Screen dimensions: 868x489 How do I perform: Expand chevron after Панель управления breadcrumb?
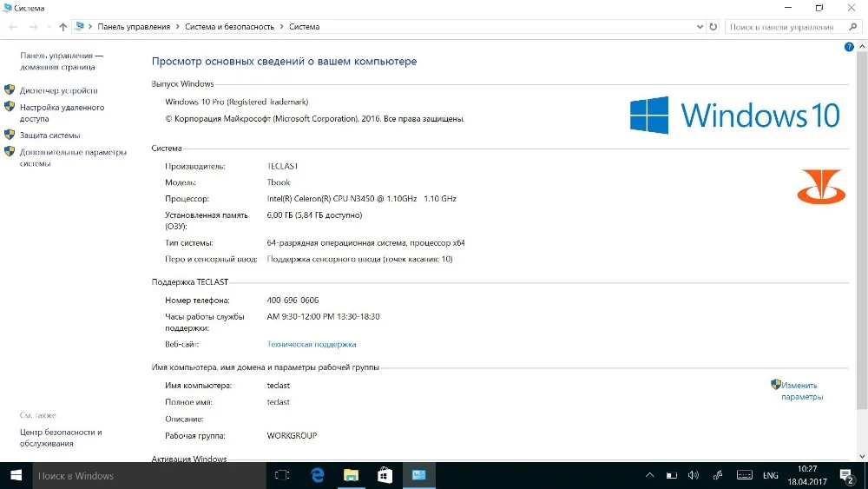[178, 27]
